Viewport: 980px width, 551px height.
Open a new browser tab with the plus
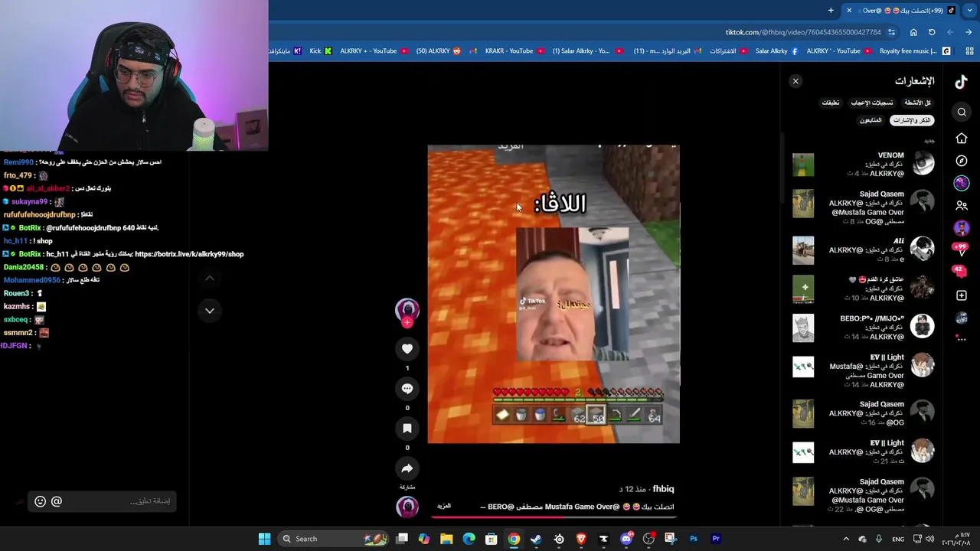(831, 10)
